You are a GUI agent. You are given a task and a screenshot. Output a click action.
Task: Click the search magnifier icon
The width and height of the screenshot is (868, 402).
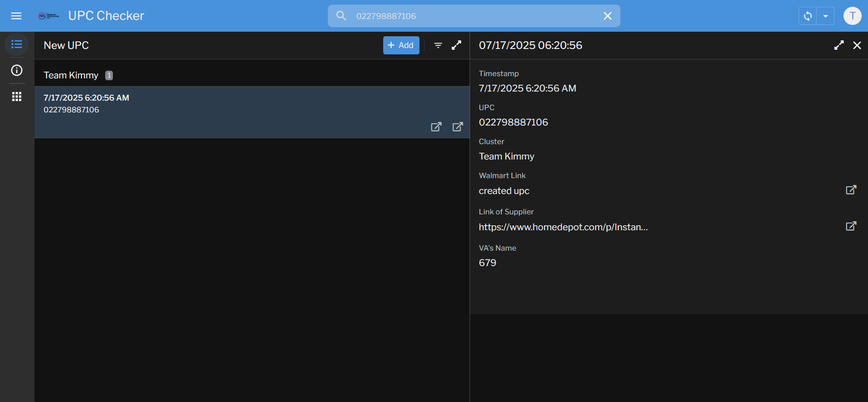pos(341,16)
